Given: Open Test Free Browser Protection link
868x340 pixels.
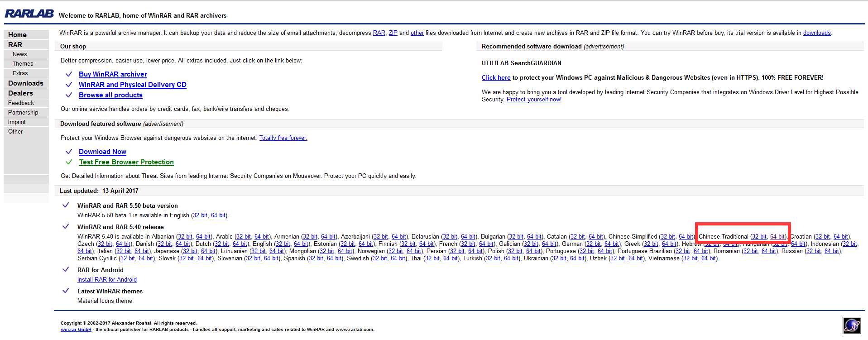Looking at the screenshot, I should pyautogui.click(x=126, y=162).
